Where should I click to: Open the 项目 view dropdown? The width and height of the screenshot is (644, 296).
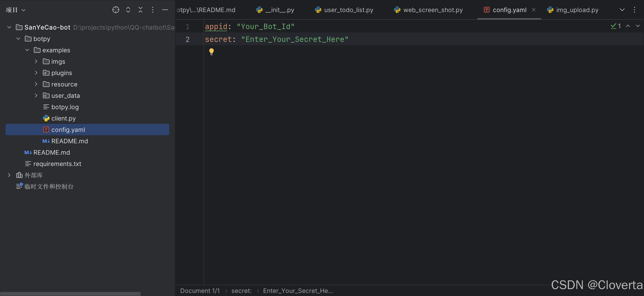click(x=15, y=10)
